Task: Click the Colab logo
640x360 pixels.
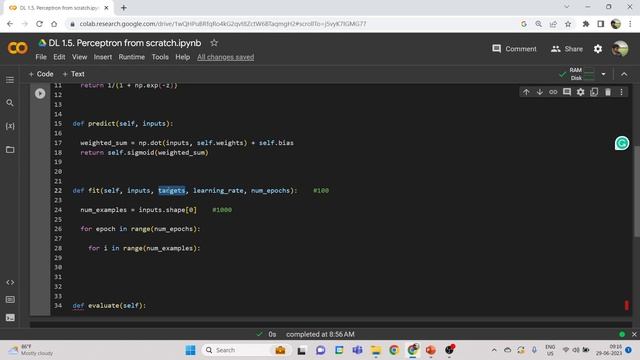Action: coord(18,48)
